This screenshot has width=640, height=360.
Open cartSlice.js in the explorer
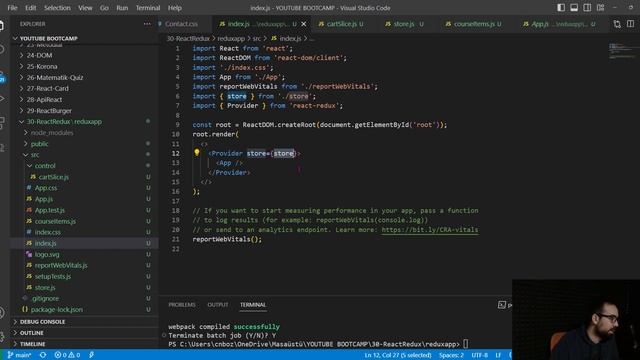coord(53,177)
